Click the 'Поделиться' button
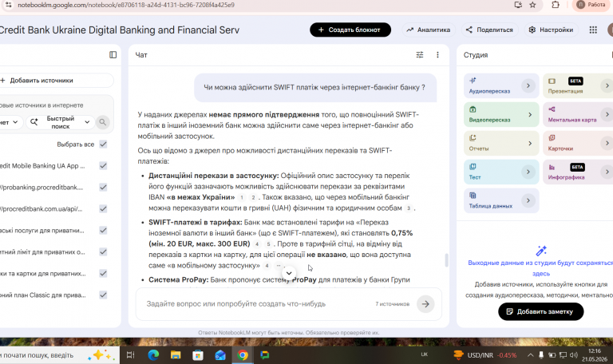The width and height of the screenshot is (613, 364). 490,30
